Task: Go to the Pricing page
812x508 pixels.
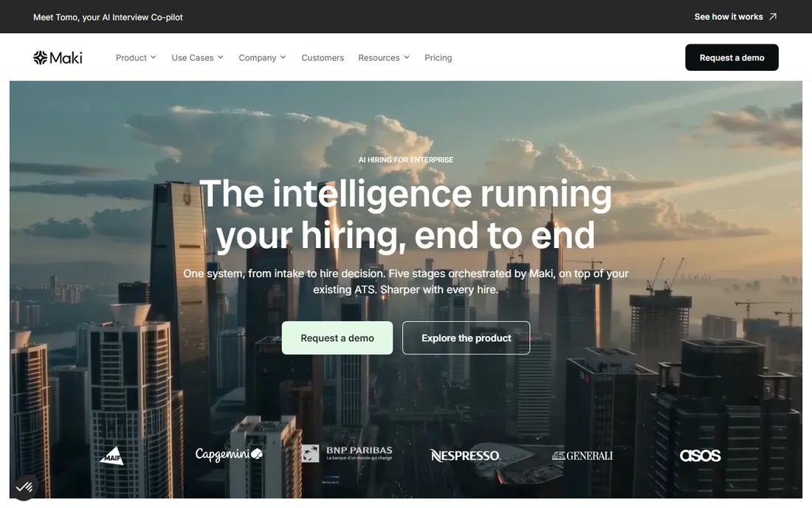Action: [438, 58]
